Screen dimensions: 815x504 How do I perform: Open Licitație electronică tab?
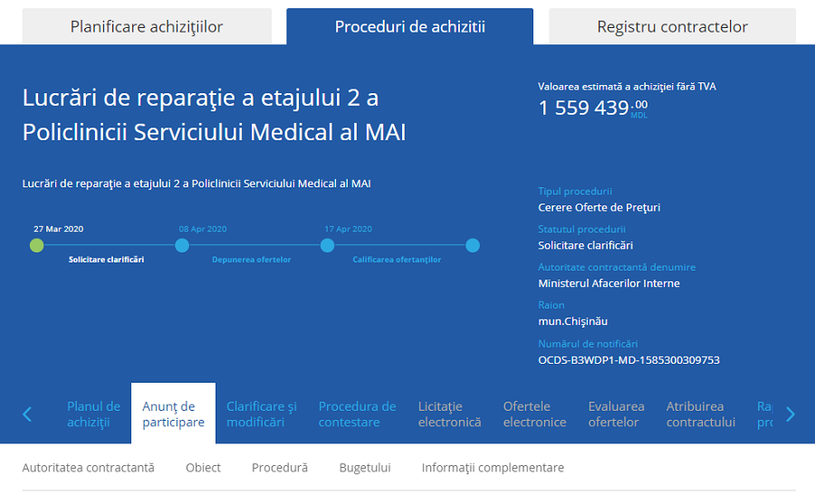[449, 414]
